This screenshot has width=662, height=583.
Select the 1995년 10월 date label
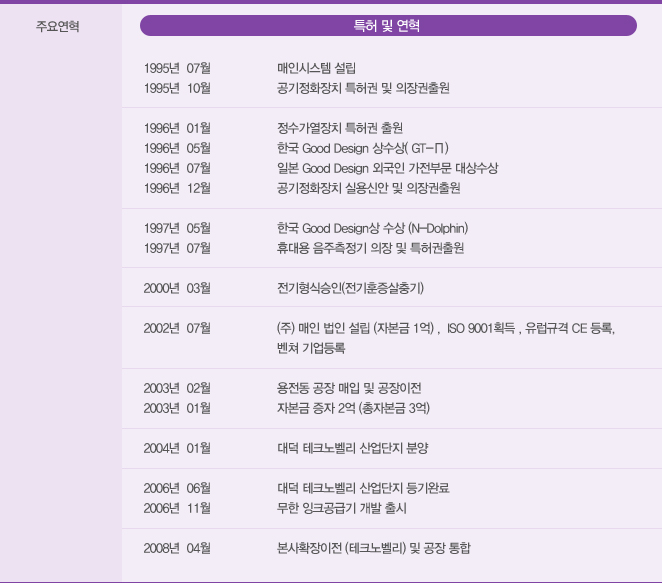pyautogui.click(x=177, y=88)
